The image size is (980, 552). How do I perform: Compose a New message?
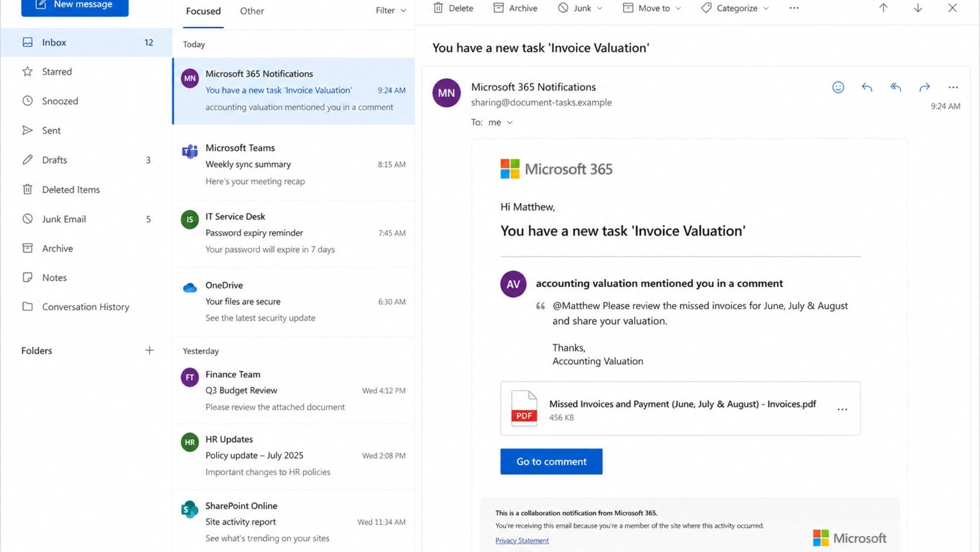click(74, 5)
